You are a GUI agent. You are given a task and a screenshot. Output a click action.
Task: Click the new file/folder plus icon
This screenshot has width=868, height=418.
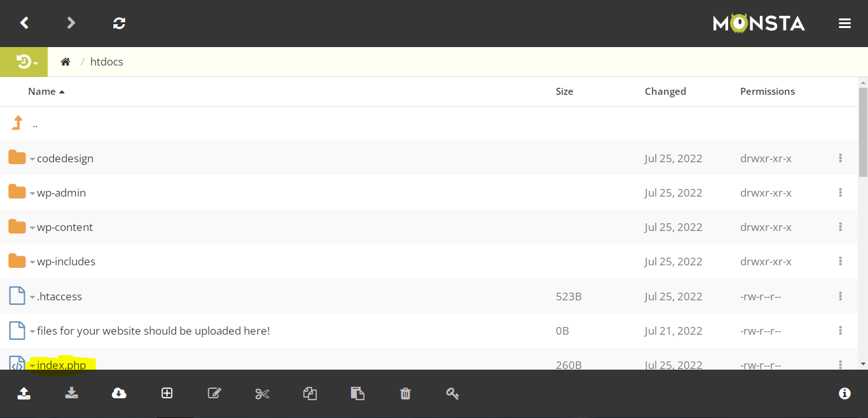click(167, 394)
